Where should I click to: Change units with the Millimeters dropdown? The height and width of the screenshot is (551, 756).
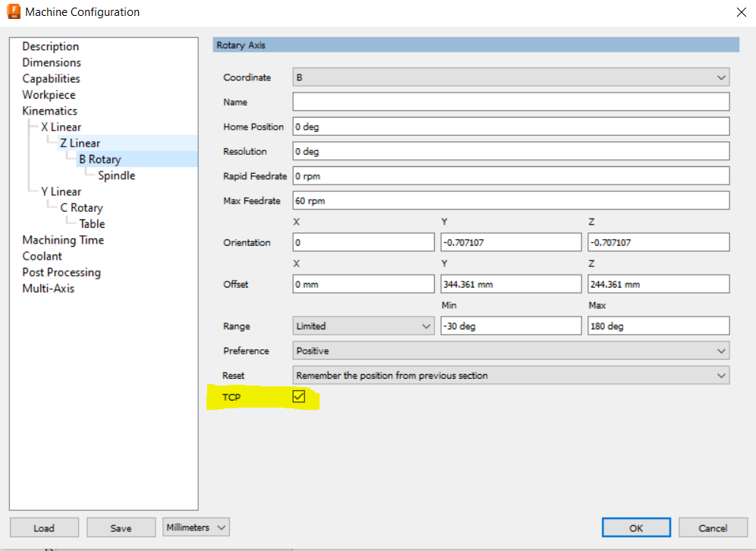click(195, 527)
